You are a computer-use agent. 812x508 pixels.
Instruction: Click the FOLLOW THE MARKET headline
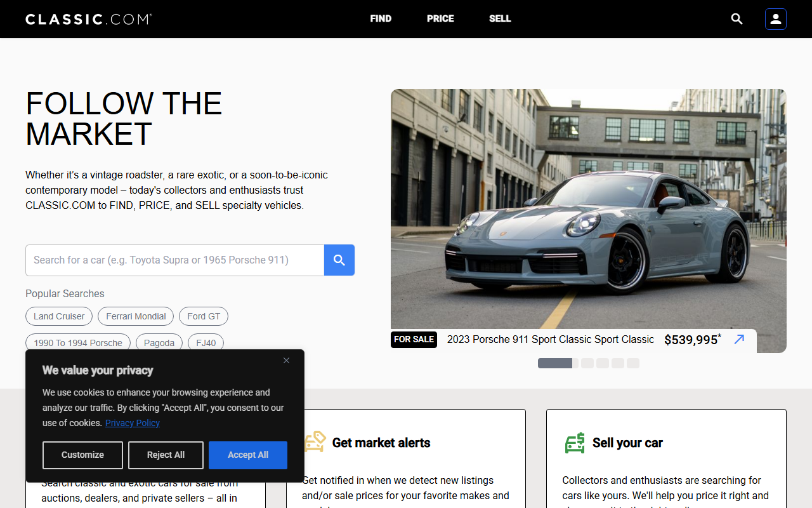(x=124, y=119)
